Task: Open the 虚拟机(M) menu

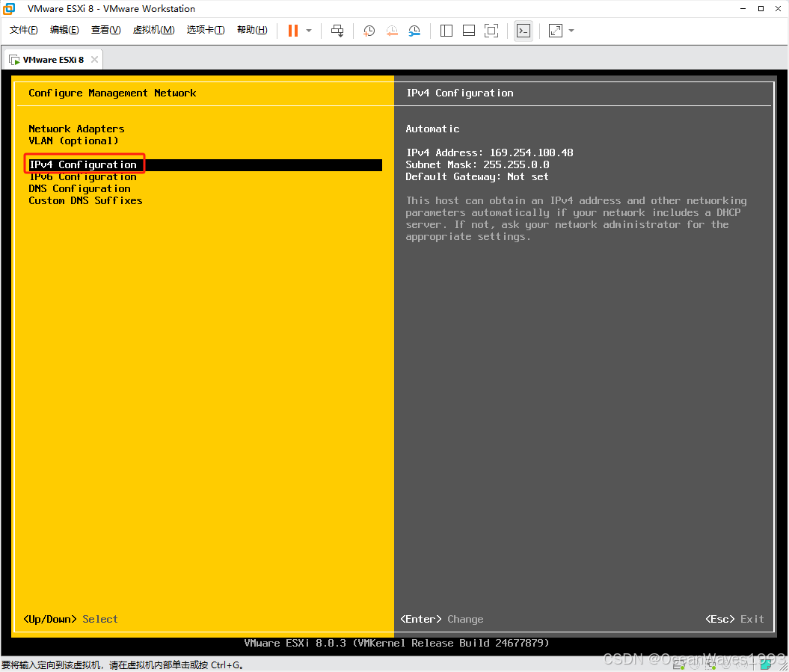Action: (x=153, y=30)
